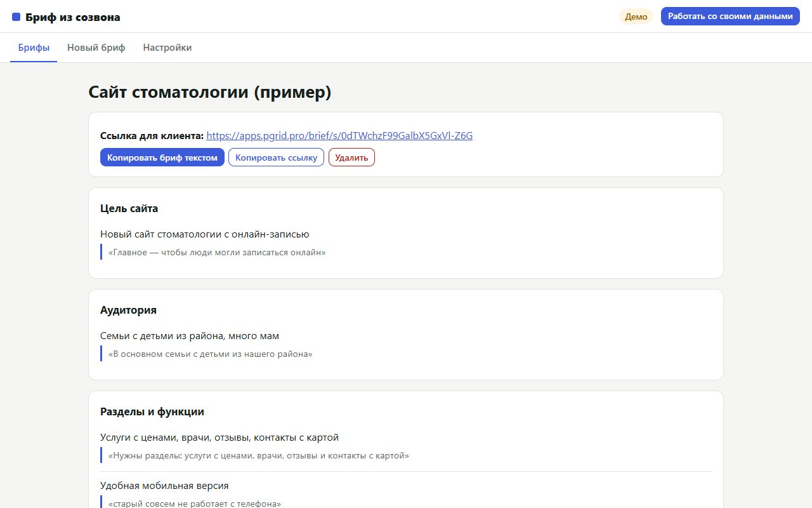The image size is (812, 508).
Task: Click text Семьи с детьми из района, много мам
Action: 190,336
